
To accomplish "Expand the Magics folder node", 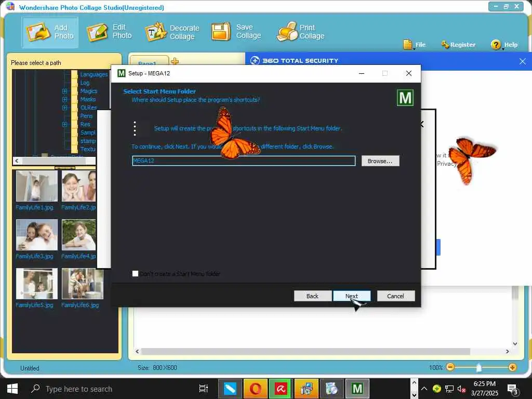I will [64, 91].
